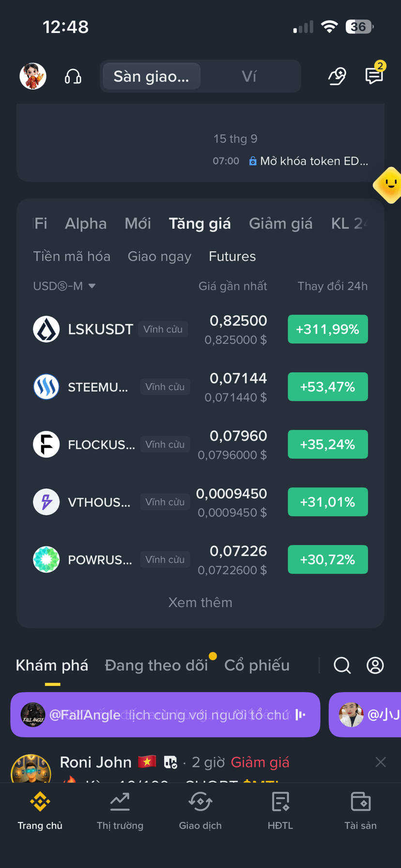Tap Xem thêm to view more
This screenshot has height=868, width=401.
(x=200, y=602)
